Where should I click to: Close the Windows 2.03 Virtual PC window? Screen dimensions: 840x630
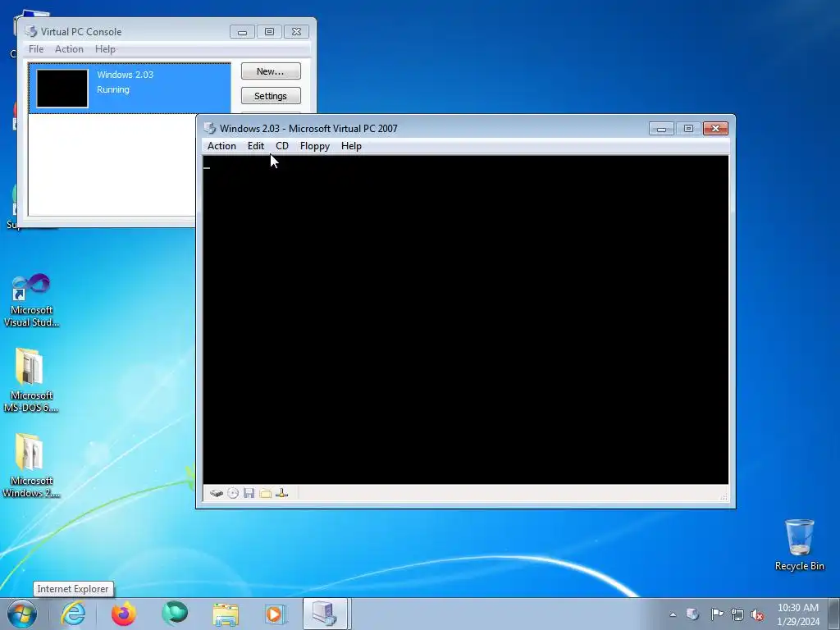pos(715,129)
